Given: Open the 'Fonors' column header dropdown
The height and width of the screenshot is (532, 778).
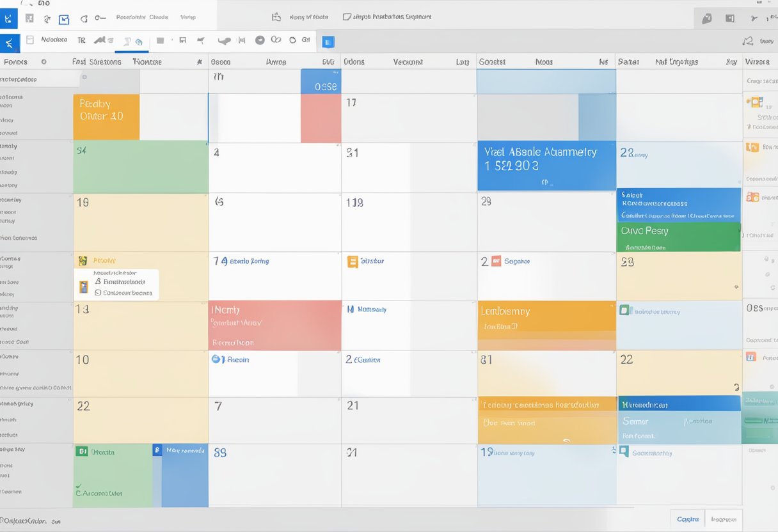Looking at the screenshot, I should [x=44, y=62].
